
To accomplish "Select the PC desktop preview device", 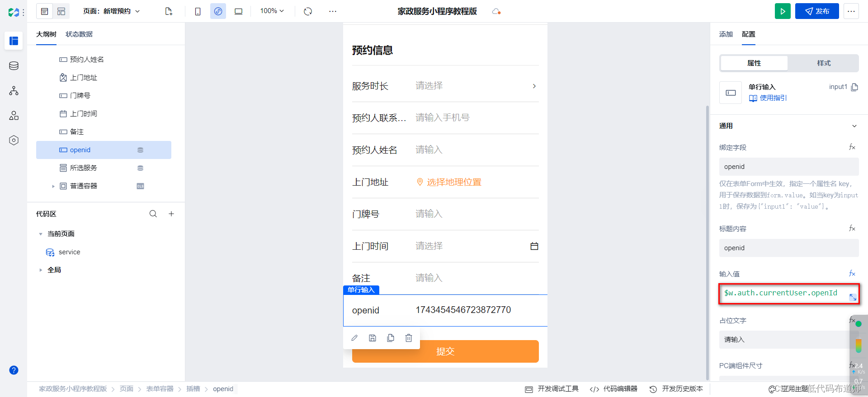I will [x=238, y=11].
